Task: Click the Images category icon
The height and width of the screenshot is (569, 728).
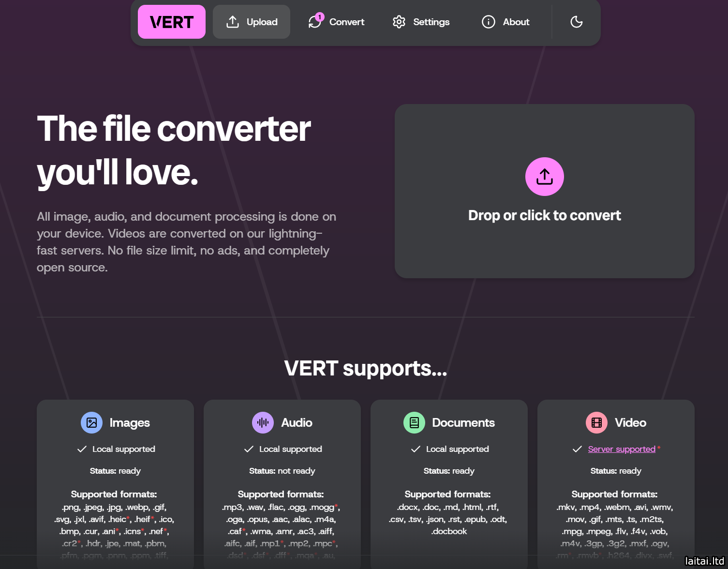Action: click(91, 422)
